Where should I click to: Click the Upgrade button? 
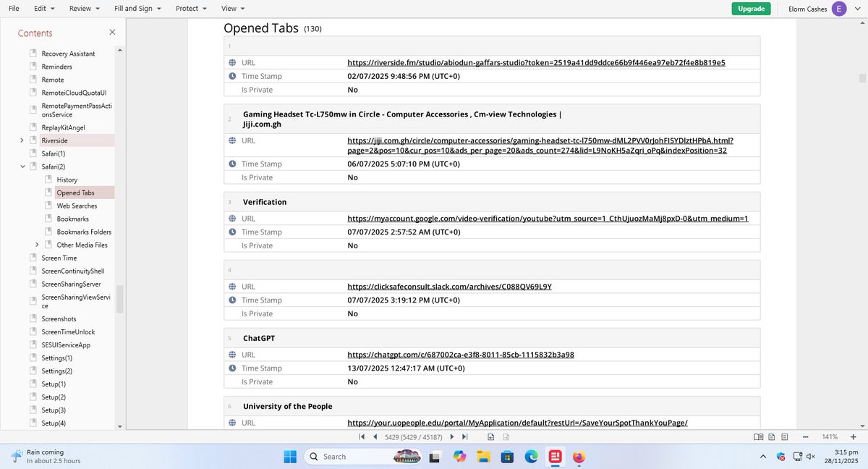(751, 9)
